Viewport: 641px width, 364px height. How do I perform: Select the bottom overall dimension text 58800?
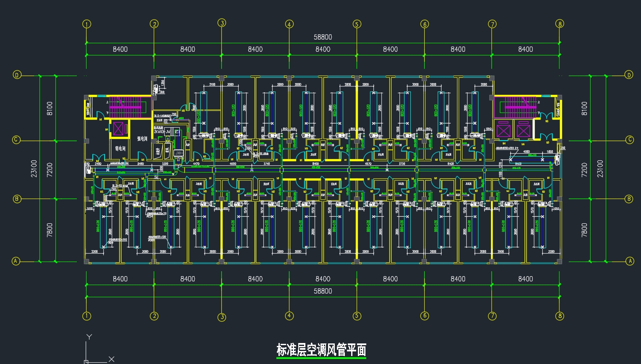323,291
